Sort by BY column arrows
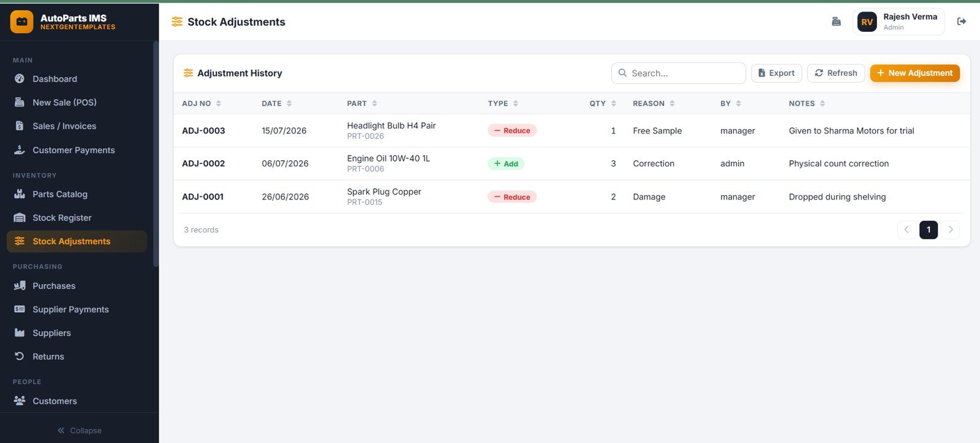Screen dimensions: 980x443 [x=738, y=103]
